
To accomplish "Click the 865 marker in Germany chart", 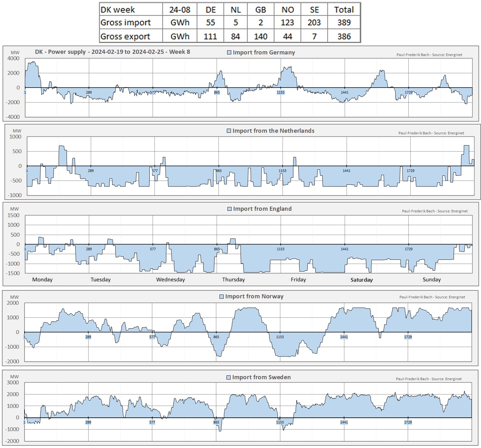I will point(217,92).
